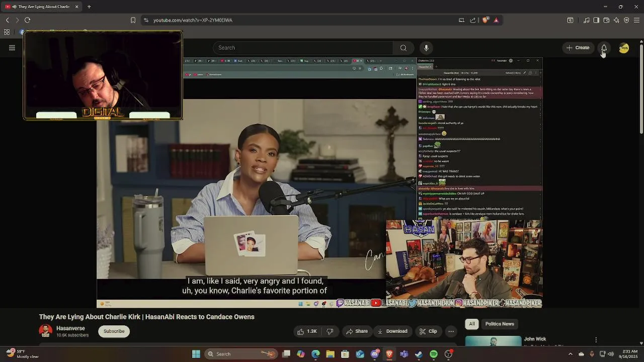The width and height of the screenshot is (644, 362).
Task: Open Microsoft Edge from the taskbar
Action: pyautogui.click(x=315, y=354)
